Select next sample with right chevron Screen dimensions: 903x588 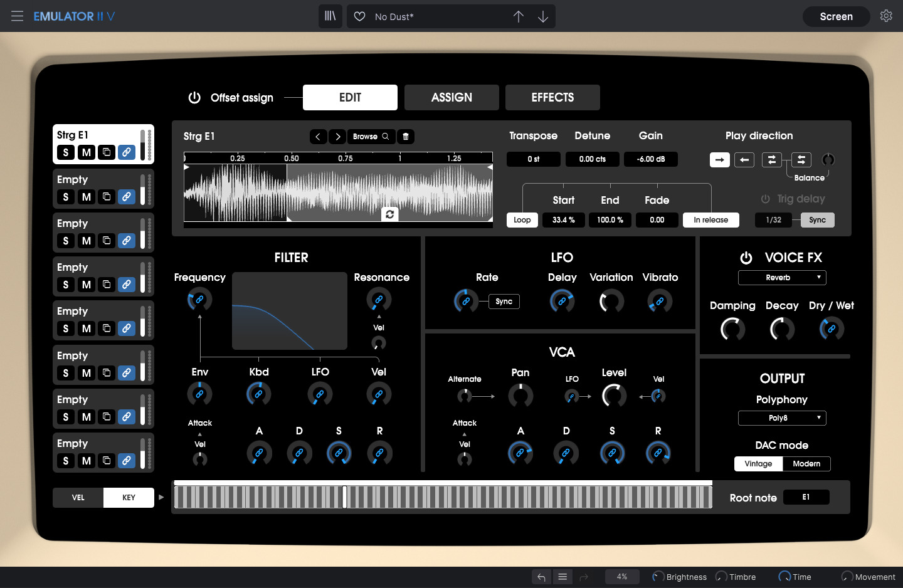pos(337,137)
